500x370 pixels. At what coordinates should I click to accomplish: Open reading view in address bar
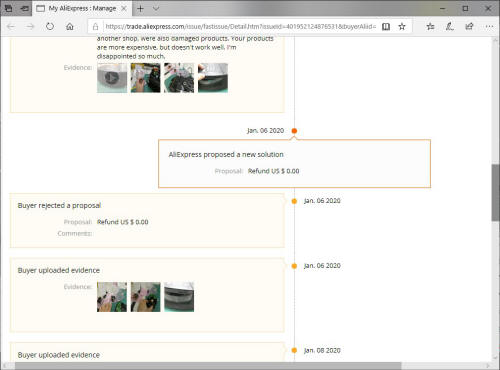386,27
